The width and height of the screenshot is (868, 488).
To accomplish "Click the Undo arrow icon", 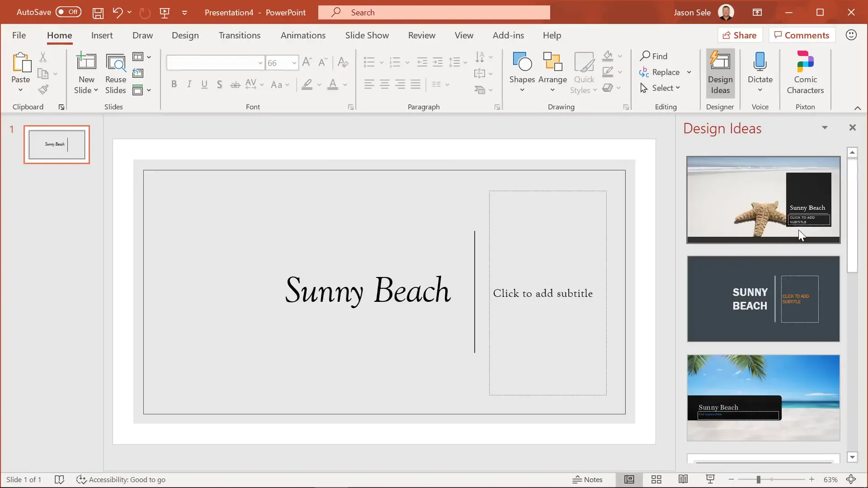I will (x=118, y=12).
